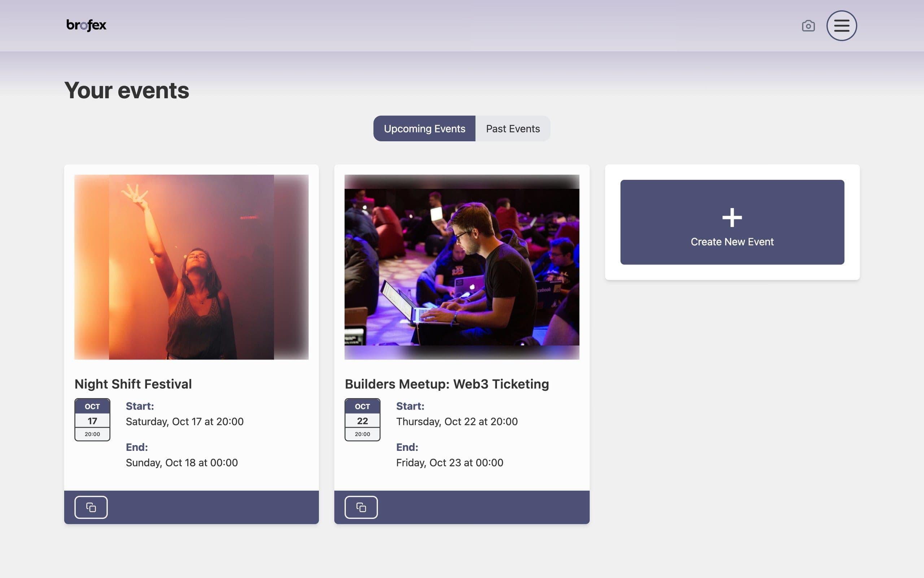Click the 'Your events' heading
Image resolution: width=924 pixels, height=578 pixels.
point(126,91)
